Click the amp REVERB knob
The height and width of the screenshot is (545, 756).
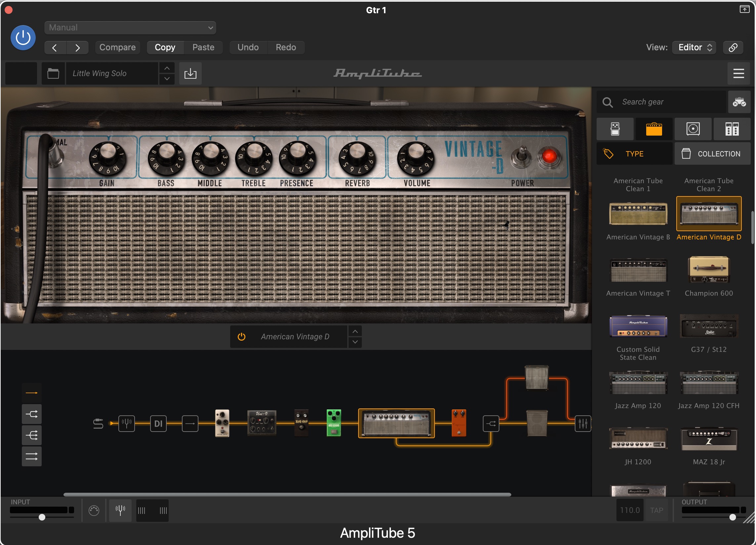[357, 158]
